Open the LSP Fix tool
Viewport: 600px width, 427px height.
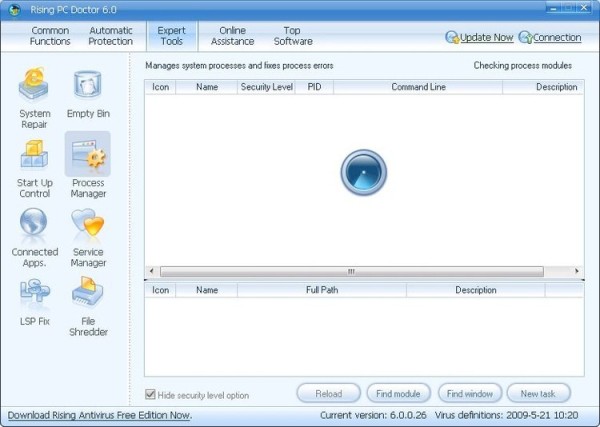coord(35,295)
